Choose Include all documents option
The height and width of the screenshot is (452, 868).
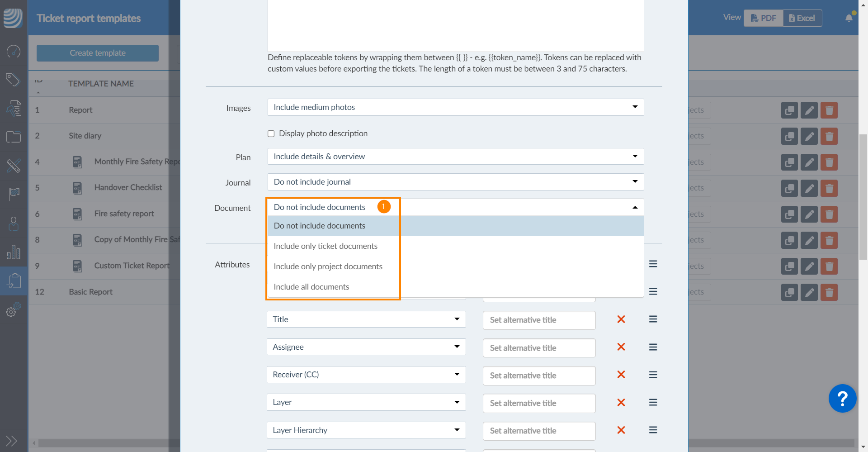pyautogui.click(x=311, y=287)
